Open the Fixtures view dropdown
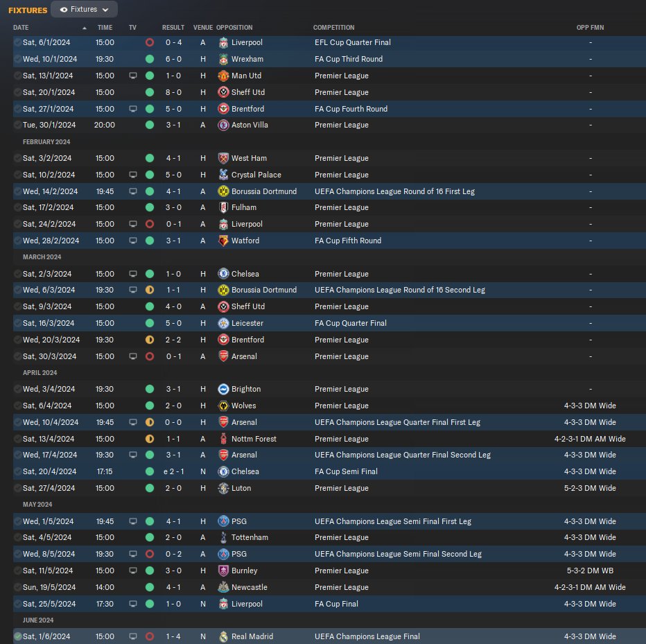Screen dimensions: 646x644 [x=84, y=9]
